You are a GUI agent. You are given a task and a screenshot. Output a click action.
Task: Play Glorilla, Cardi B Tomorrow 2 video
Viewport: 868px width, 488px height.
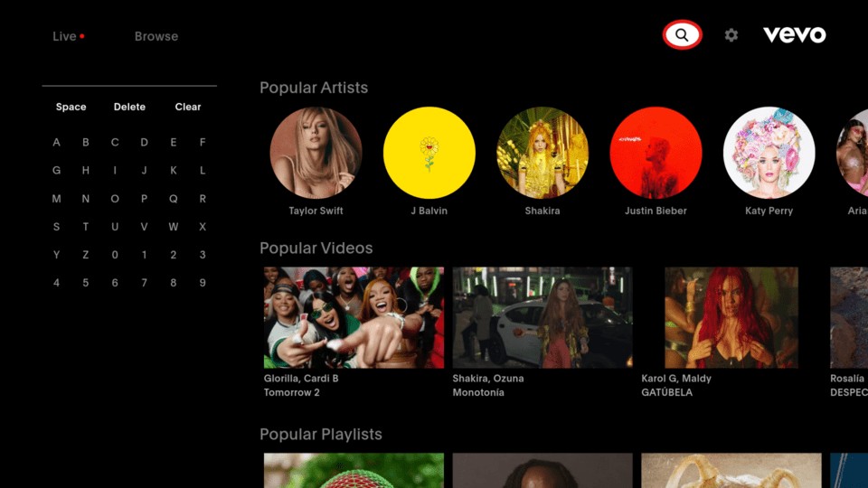(x=354, y=317)
